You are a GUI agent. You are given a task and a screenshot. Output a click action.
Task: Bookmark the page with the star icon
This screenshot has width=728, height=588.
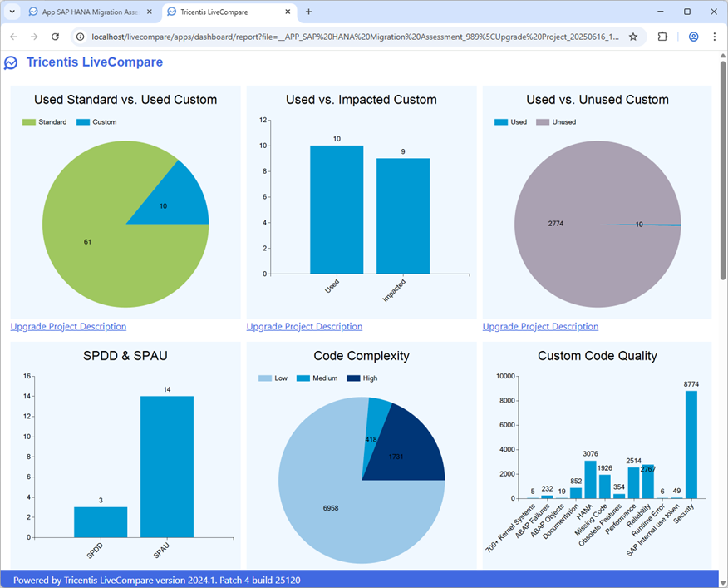(x=635, y=37)
